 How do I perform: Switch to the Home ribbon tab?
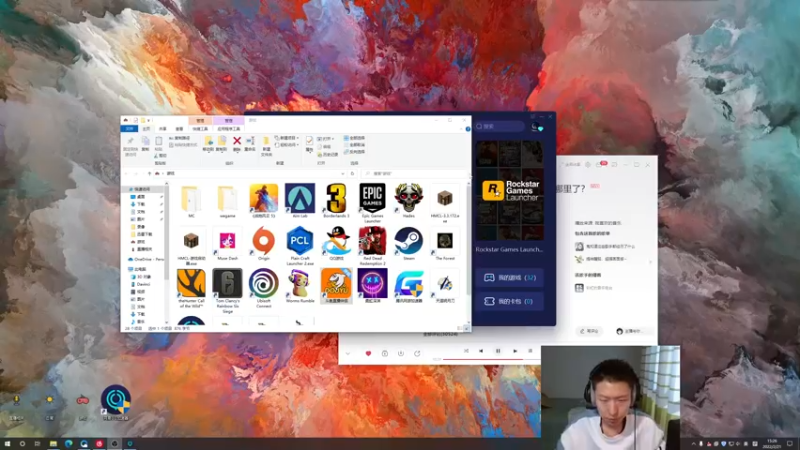click(146, 129)
